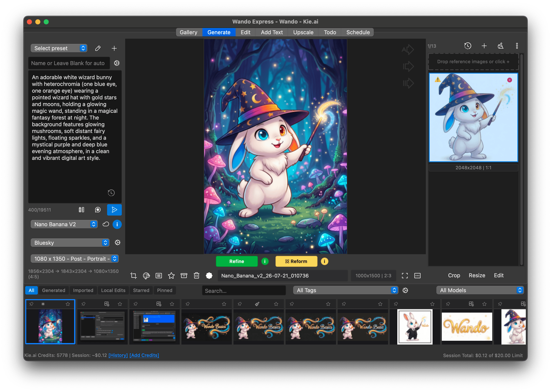
Task: Open the Add Credits link
Action: (x=144, y=355)
